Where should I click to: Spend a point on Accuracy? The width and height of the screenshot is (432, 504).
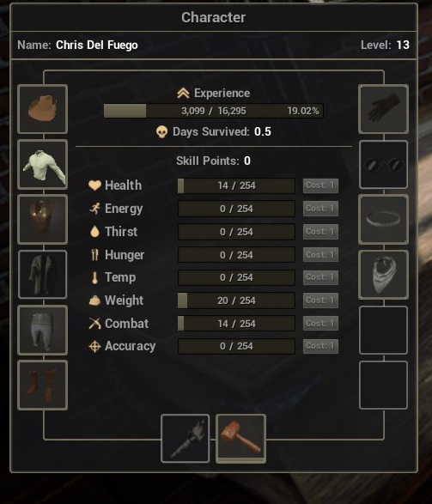(x=320, y=346)
